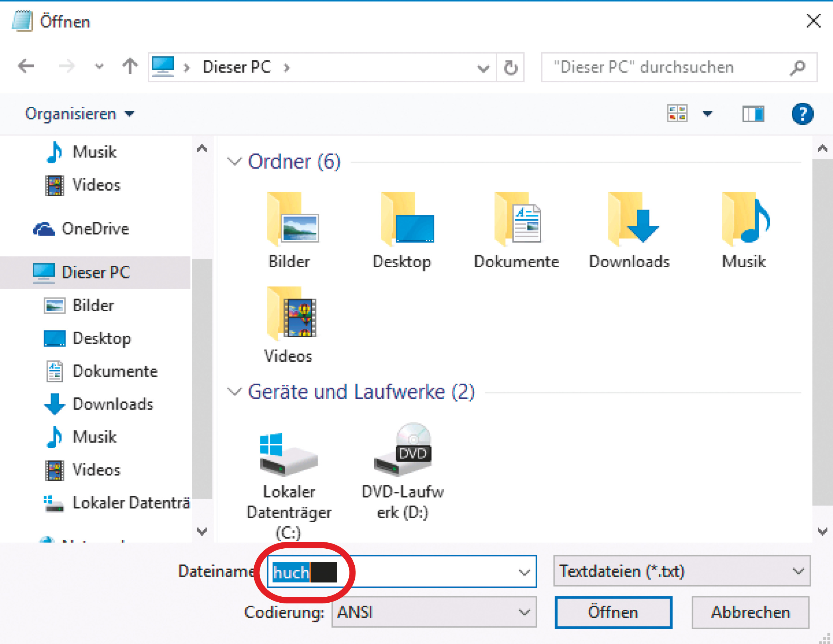The height and width of the screenshot is (644, 833).
Task: Click the Dateiname input field
Action: (419, 571)
